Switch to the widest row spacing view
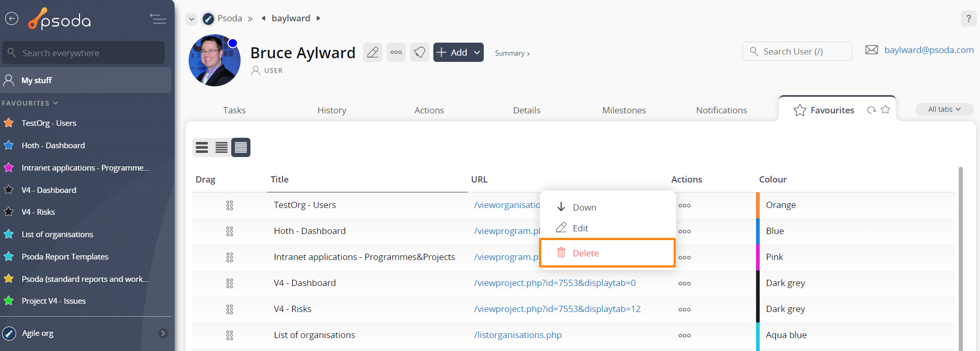 tap(202, 148)
